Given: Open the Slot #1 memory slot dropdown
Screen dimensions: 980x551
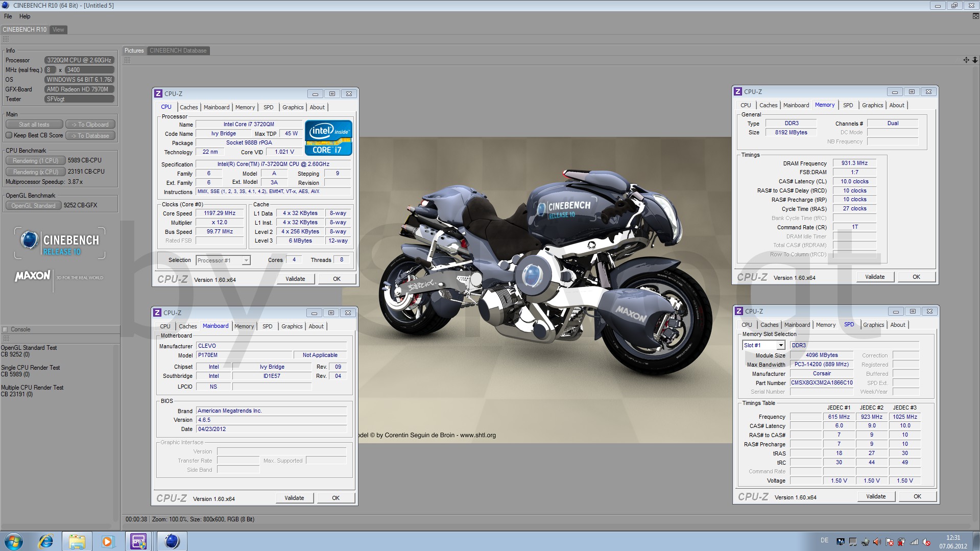Looking at the screenshot, I should point(763,345).
